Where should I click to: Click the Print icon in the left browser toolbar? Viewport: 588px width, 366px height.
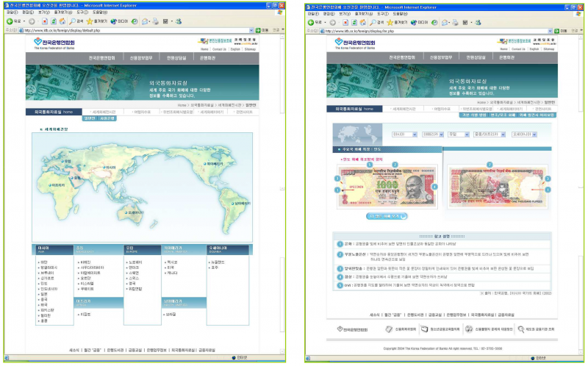tap(155, 21)
